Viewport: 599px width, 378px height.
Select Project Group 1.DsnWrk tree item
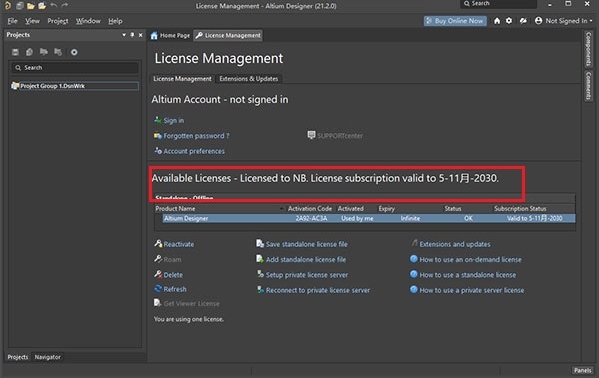click(75, 86)
